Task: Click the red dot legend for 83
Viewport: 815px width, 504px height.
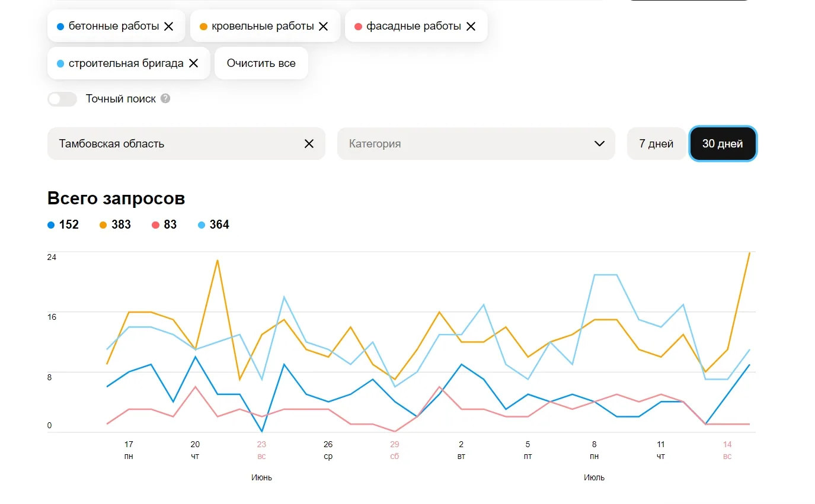Action: coord(155,225)
